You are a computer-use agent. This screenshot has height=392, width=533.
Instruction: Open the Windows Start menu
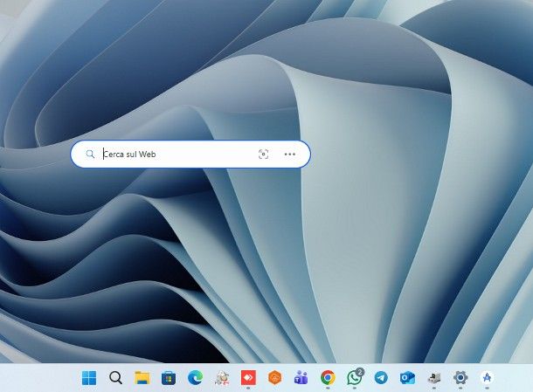pyautogui.click(x=89, y=378)
